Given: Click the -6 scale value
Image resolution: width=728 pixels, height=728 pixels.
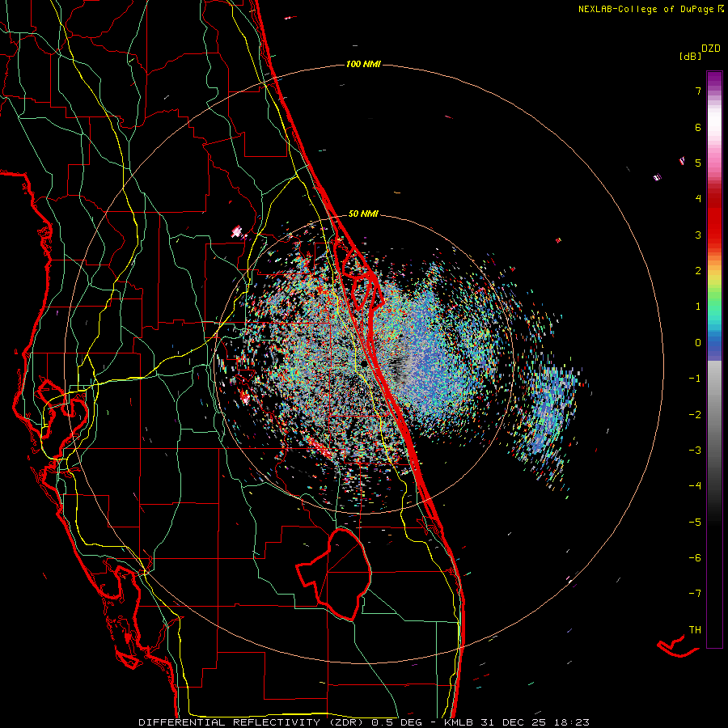Looking at the screenshot, I should point(695,558).
